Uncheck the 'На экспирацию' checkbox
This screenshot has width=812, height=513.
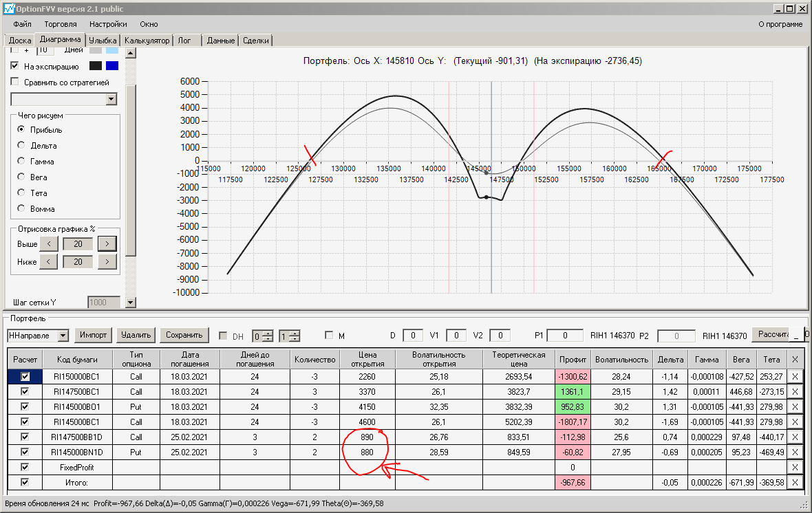coord(15,67)
